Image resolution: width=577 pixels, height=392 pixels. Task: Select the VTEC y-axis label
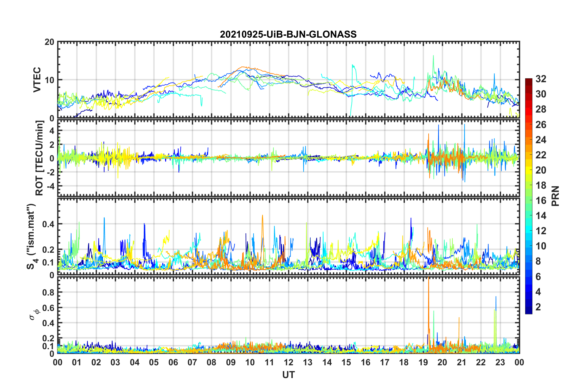pos(37,80)
